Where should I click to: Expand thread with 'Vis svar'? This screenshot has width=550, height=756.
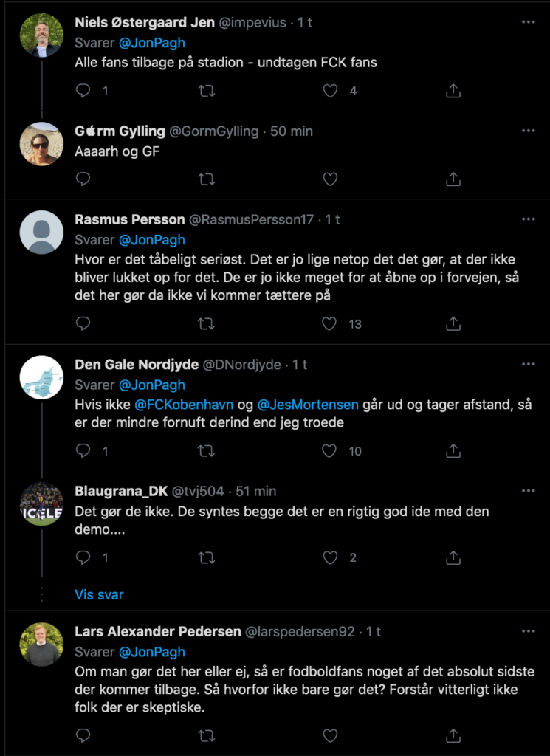[99, 594]
